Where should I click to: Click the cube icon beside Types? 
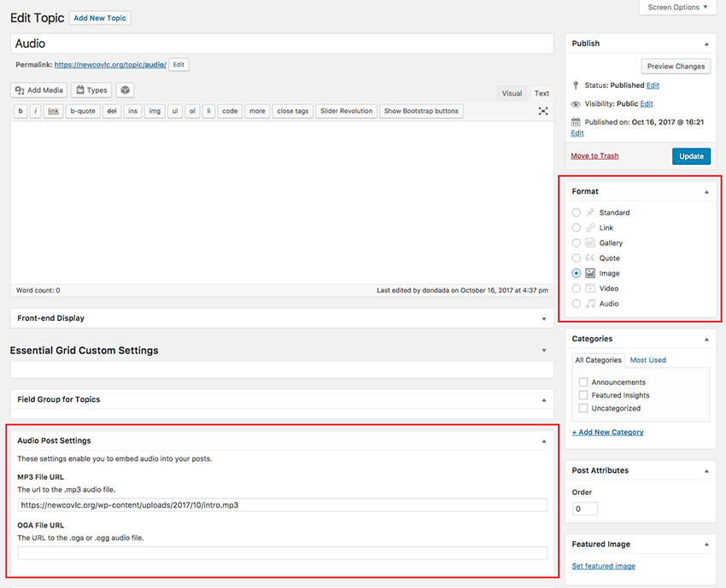click(125, 90)
